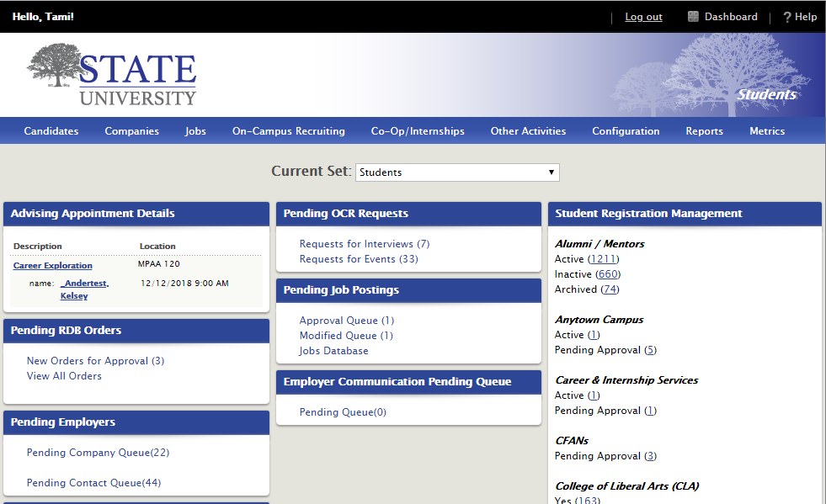This screenshot has height=504, width=826.
Task: Open Approval Queue (1) link
Action: coord(347,321)
